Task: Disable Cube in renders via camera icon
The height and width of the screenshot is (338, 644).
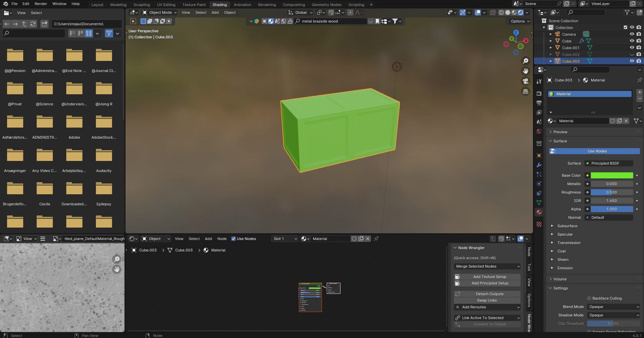Action: pyautogui.click(x=639, y=41)
